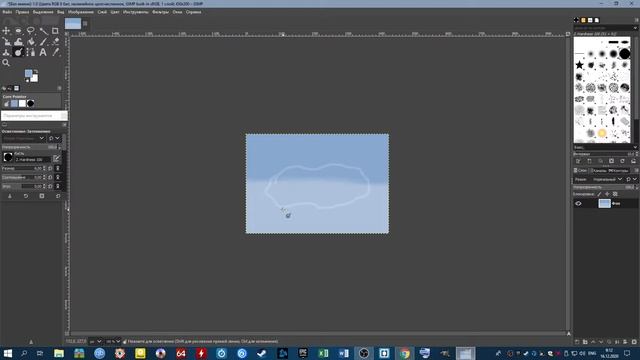Open Windows Start menu
Viewport: 640px width, 360px height.
(7, 353)
